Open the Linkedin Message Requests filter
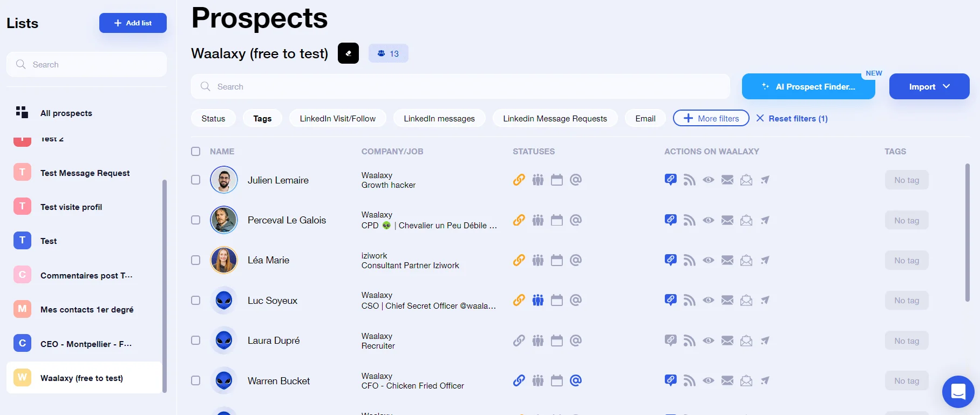This screenshot has height=415, width=980. pyautogui.click(x=555, y=118)
